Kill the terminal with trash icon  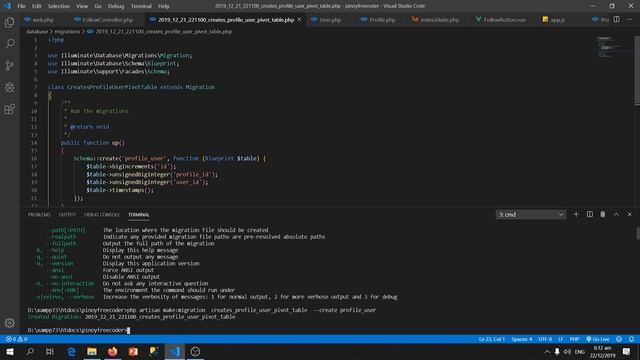602,214
